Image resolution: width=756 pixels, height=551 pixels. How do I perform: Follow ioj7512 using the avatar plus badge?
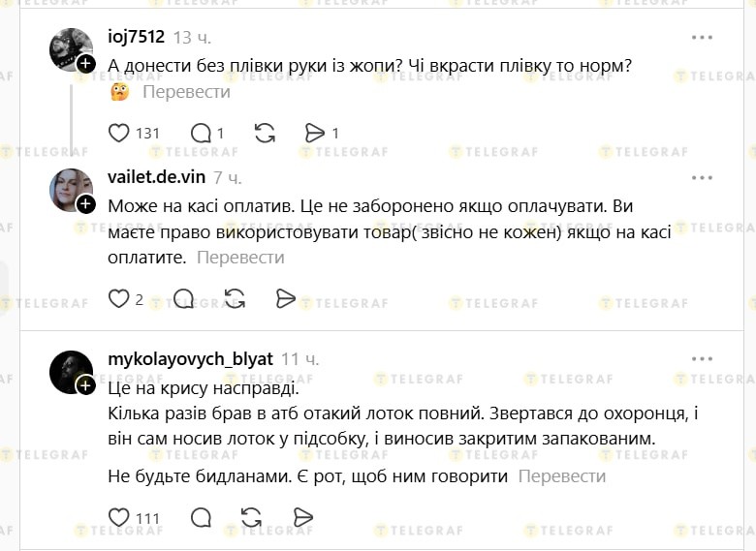[x=85, y=64]
